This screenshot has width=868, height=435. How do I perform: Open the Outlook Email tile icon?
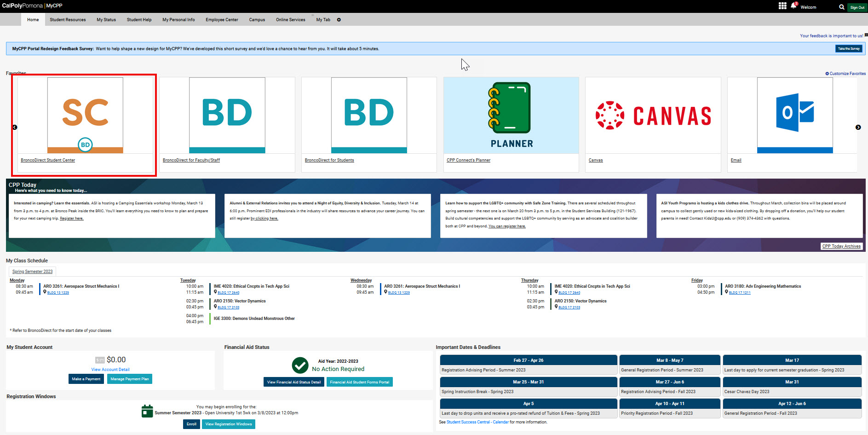point(795,115)
